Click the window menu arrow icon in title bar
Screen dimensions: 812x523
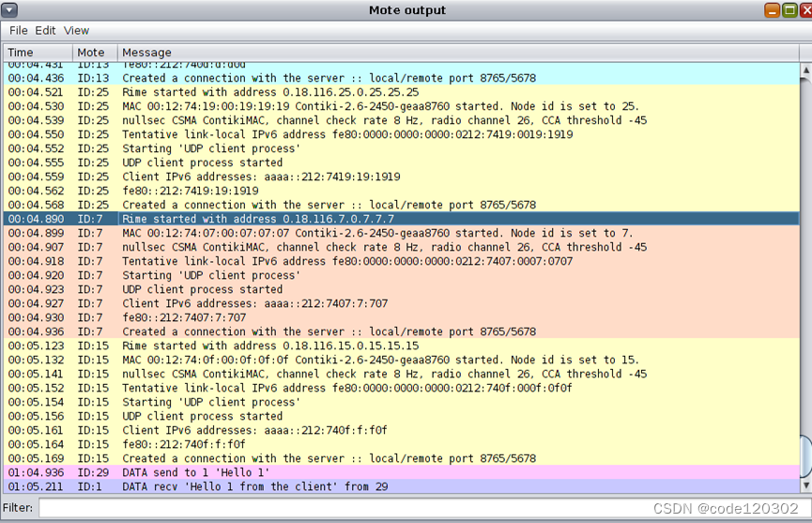pos(9,9)
